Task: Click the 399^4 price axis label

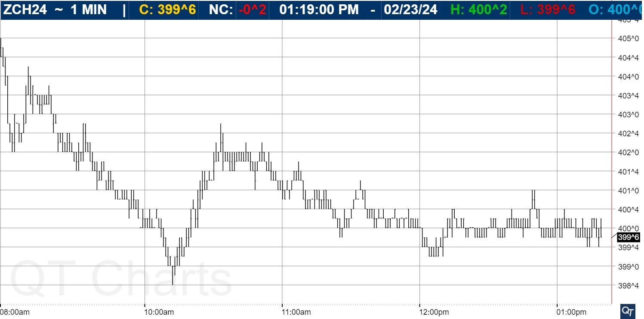Action: [628, 248]
